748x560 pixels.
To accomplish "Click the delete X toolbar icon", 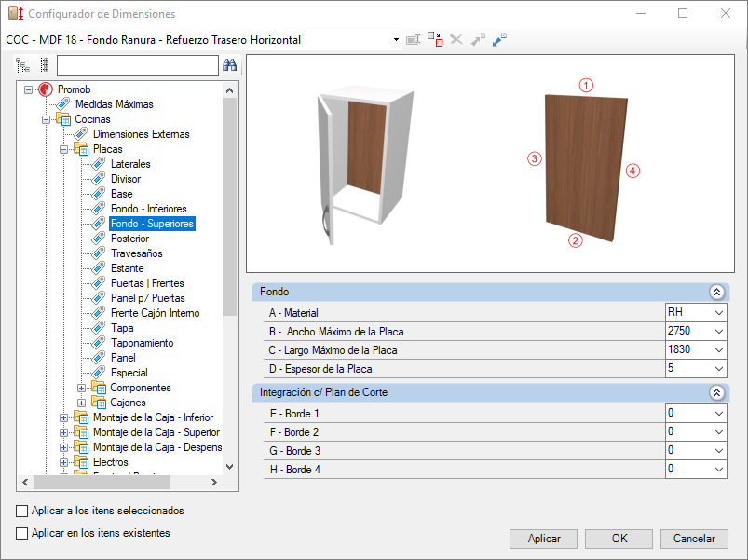I will (x=456, y=39).
